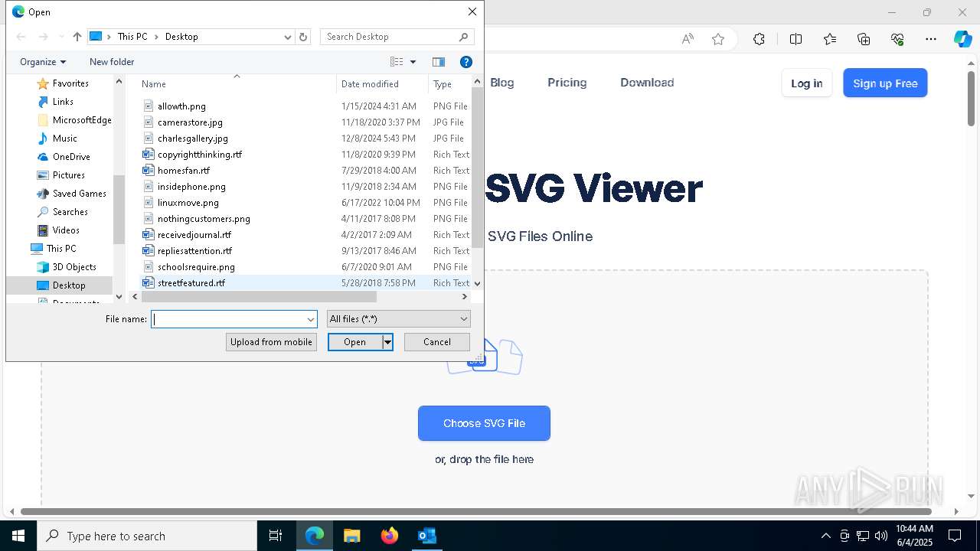Open Copilot icon in Edge

pos(962,39)
